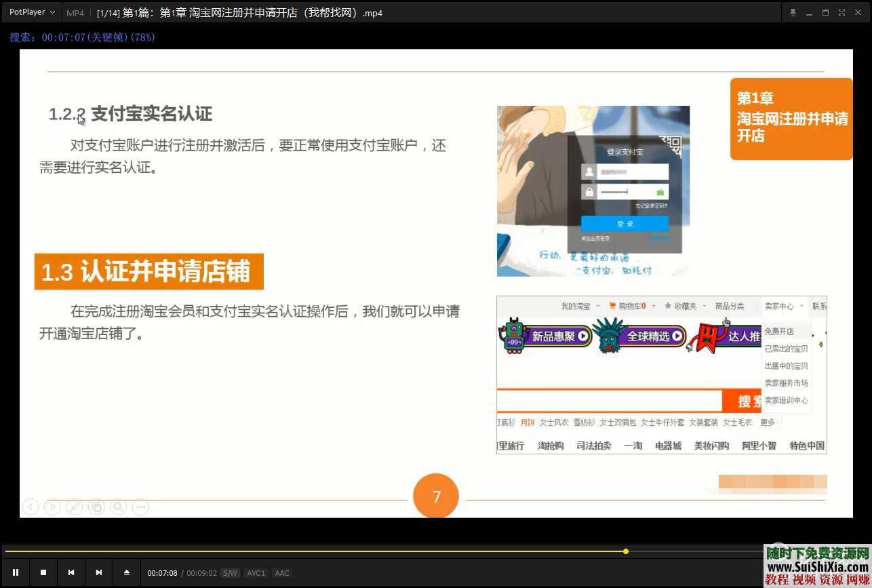Toggle the AAC audio badge

[x=282, y=573]
